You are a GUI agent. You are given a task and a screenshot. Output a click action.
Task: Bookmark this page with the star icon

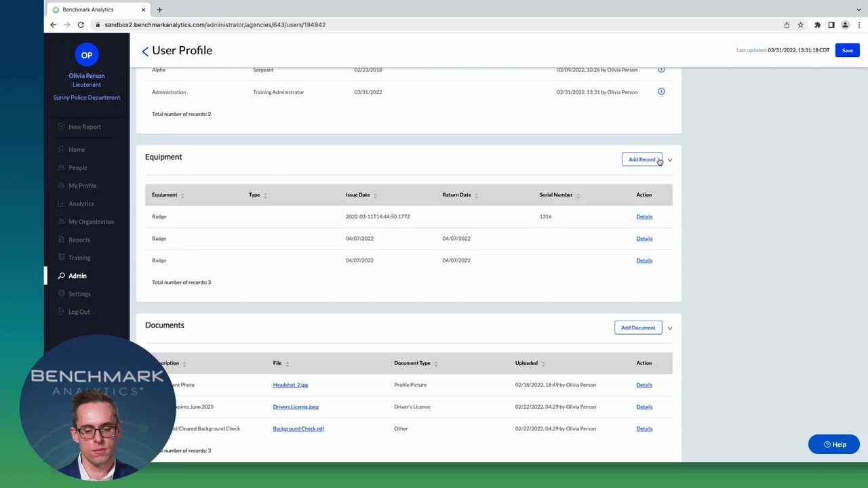[800, 25]
